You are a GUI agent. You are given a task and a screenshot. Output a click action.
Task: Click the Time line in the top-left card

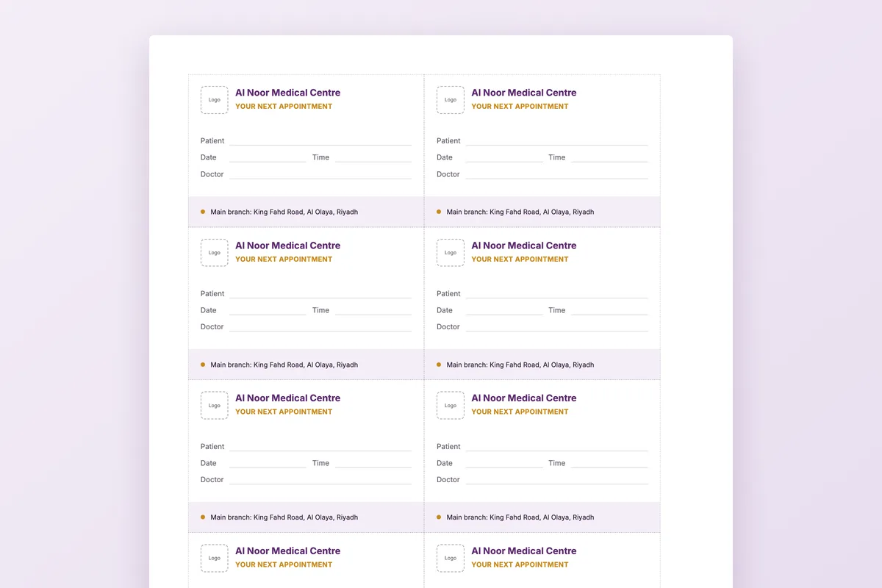(373, 157)
